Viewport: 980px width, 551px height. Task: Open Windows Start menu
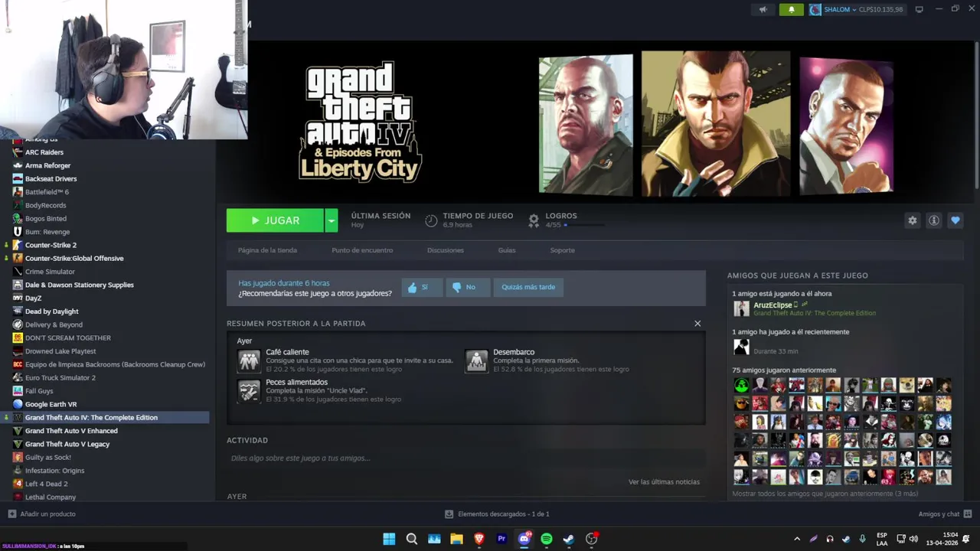tap(389, 539)
